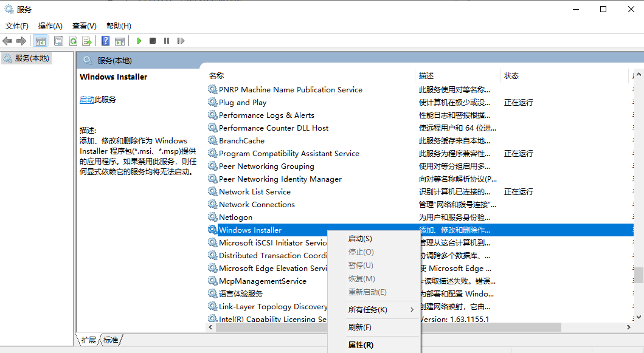
Task: Open the 查看(V) menu
Action: (84, 26)
